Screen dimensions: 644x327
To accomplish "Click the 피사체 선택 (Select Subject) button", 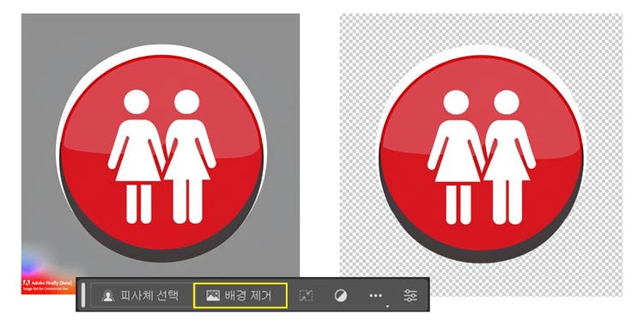I will tap(141, 295).
